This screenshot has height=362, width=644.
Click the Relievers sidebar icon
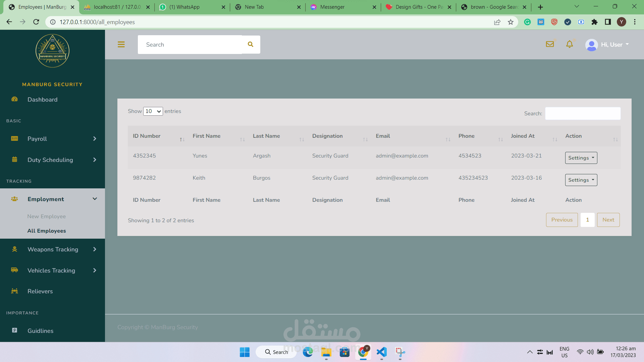click(14, 291)
